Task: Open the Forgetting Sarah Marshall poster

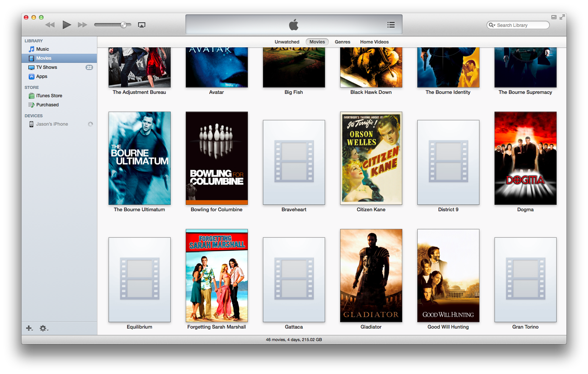Action: (x=217, y=276)
